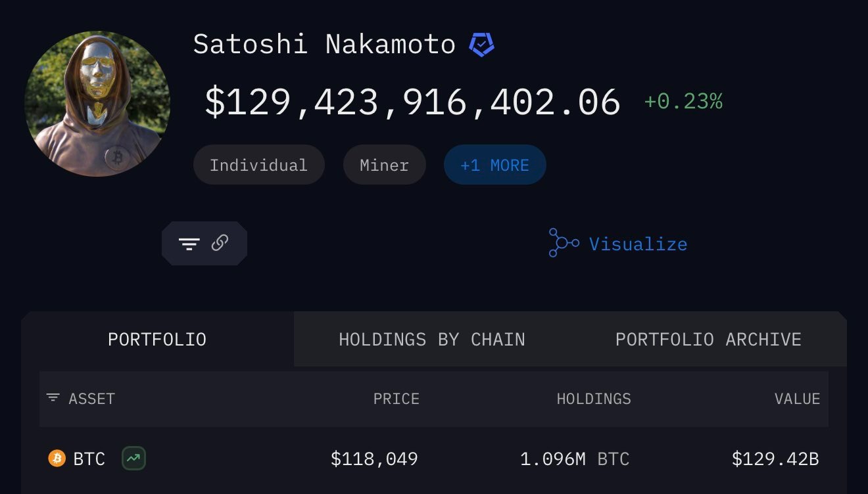Sort by the VALUE column header

click(x=797, y=399)
